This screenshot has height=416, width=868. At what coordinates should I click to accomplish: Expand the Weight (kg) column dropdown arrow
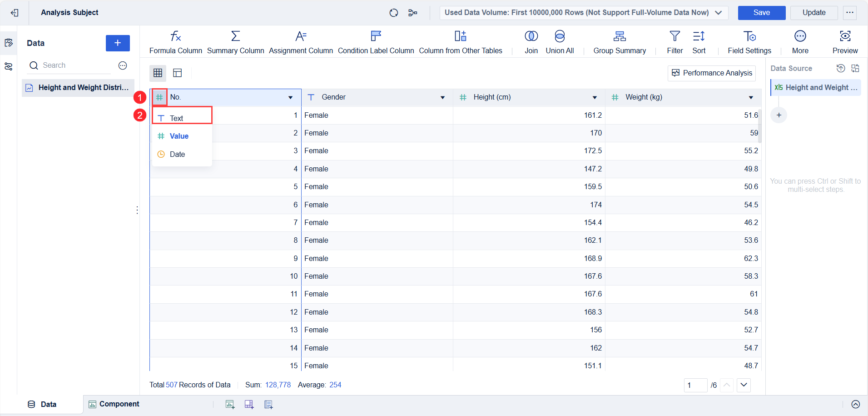coord(751,97)
